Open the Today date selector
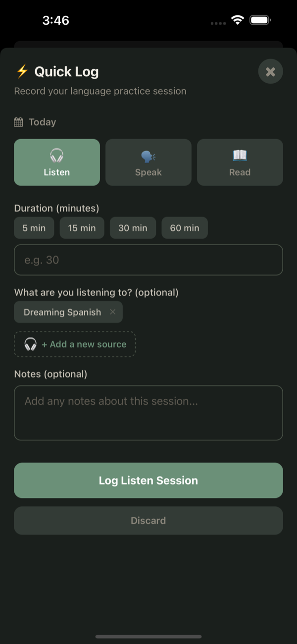Viewport: 297px width, 644px height. (35, 121)
